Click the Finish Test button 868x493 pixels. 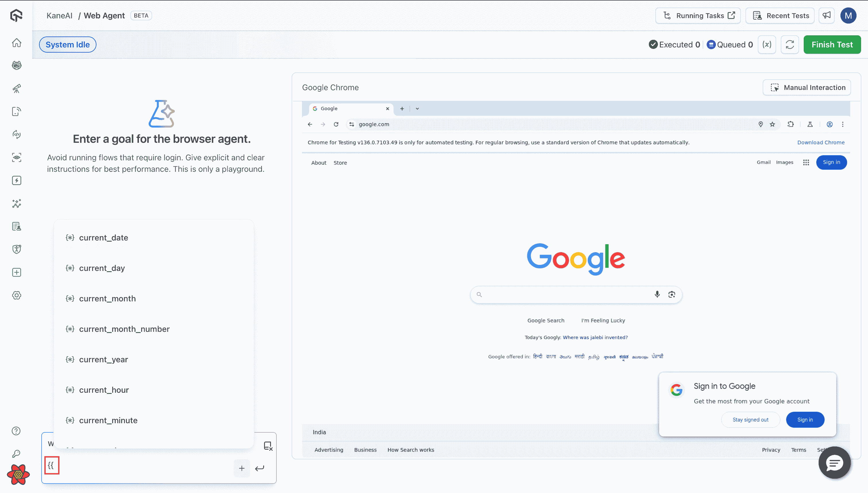[832, 45]
